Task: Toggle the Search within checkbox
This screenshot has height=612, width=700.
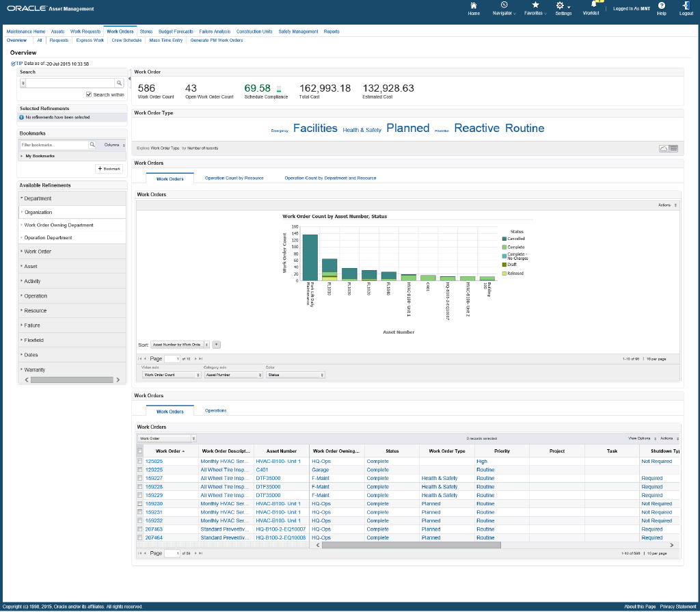Action: (x=89, y=94)
